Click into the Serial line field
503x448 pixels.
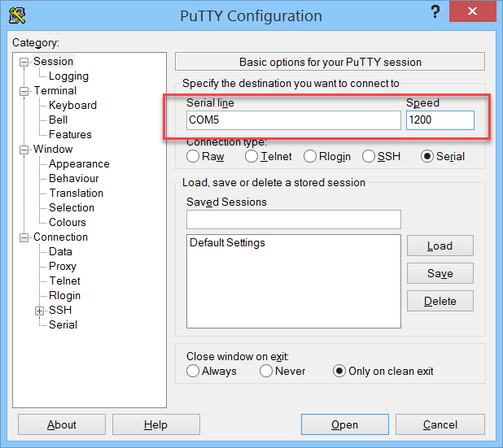[293, 120]
